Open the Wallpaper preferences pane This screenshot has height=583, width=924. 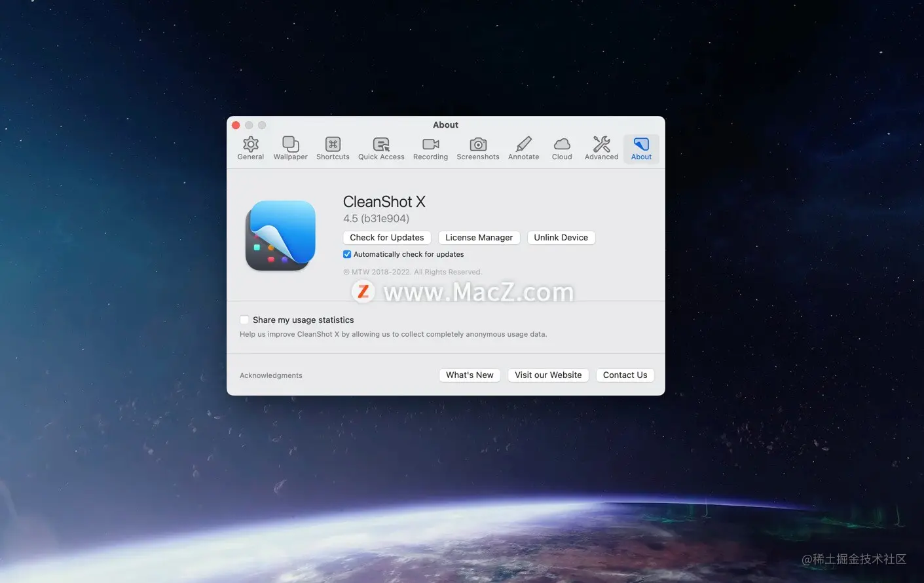290,148
